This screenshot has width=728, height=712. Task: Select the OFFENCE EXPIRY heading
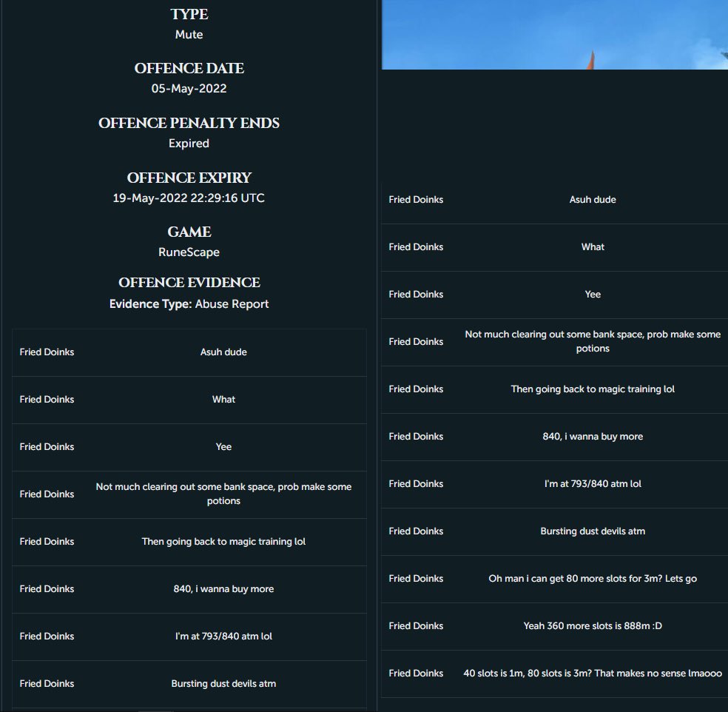pos(189,178)
